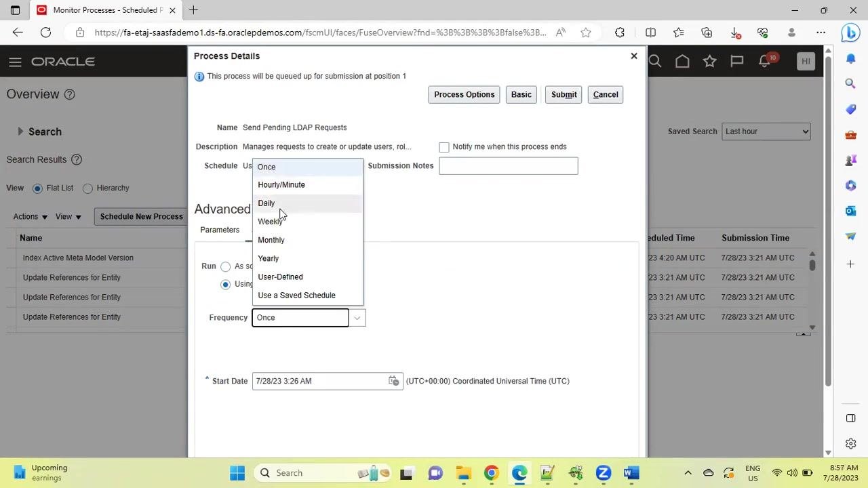Open the watchlist flag icon
868x488 pixels.
(737, 62)
